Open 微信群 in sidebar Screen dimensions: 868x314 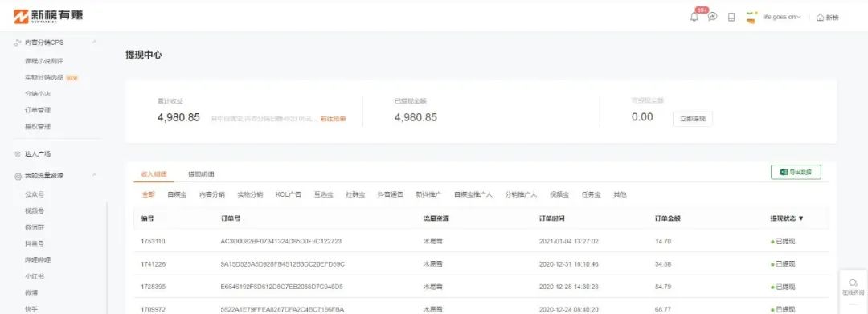click(x=35, y=227)
